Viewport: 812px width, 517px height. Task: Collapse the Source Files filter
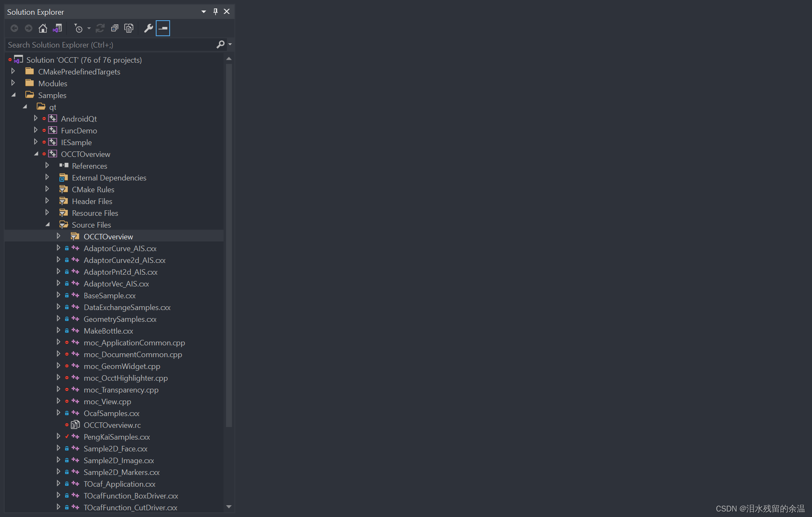coord(47,225)
